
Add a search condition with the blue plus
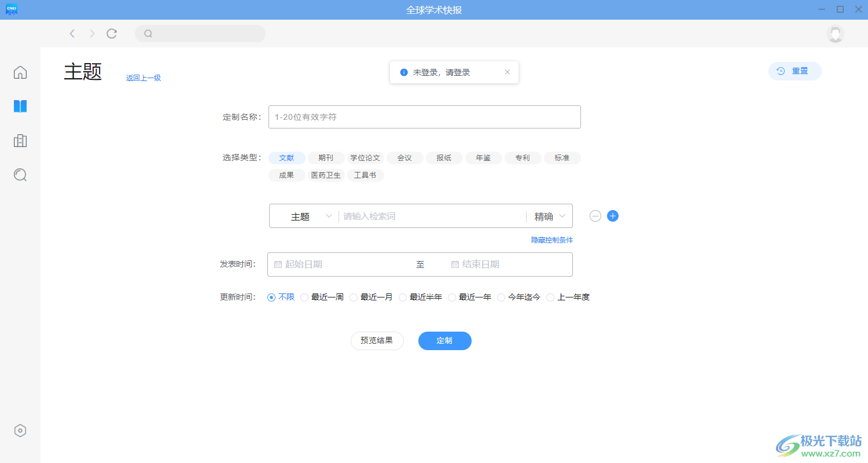[x=612, y=215]
